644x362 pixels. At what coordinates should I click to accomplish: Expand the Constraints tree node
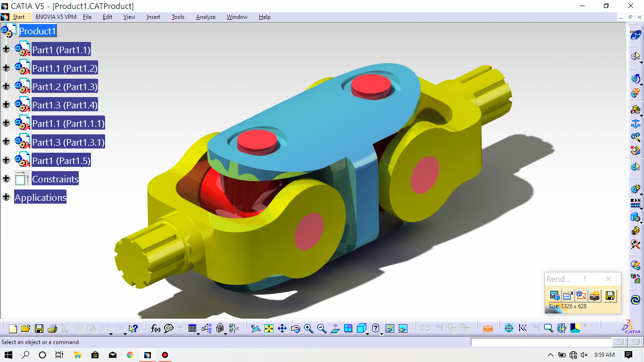click(6, 179)
